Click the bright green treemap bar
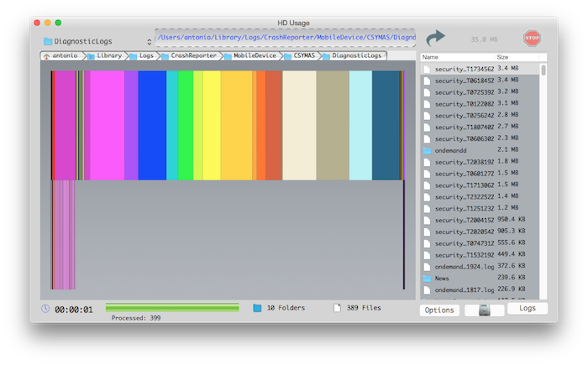The image size is (588, 365). [186, 125]
